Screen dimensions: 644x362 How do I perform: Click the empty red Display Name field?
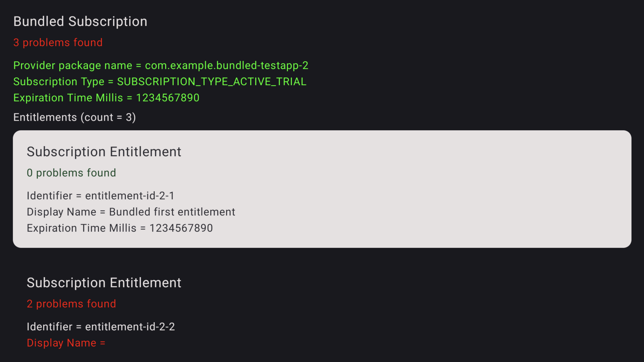pos(66,343)
